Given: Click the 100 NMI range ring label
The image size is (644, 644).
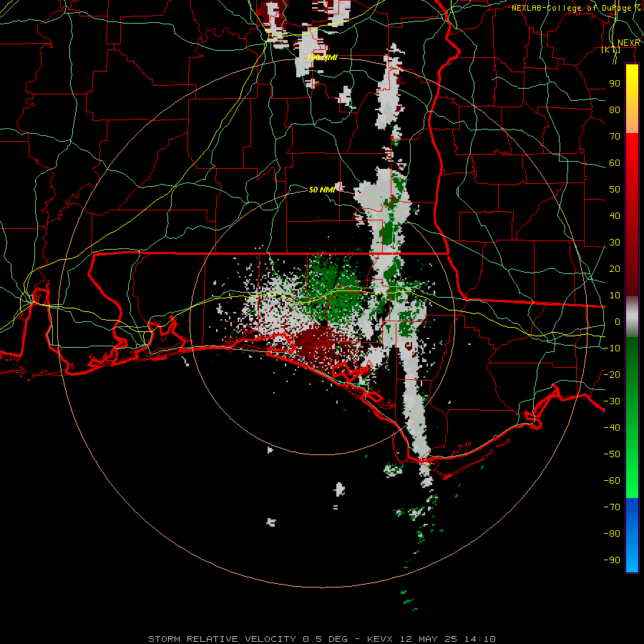Looking at the screenshot, I should coord(323,57).
